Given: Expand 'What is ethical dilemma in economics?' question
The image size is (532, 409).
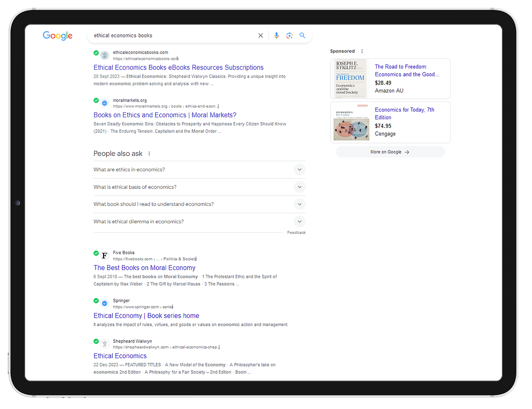Looking at the screenshot, I should [x=199, y=222].
